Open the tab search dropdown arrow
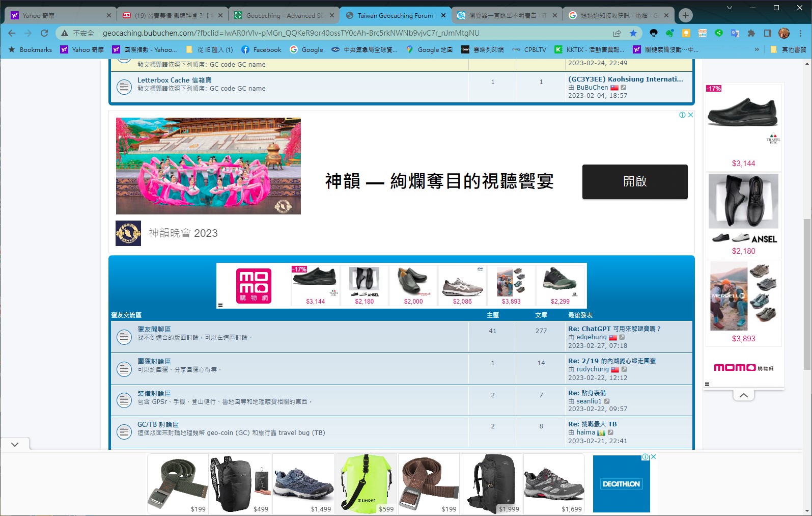This screenshot has height=516, width=812. pos(729,8)
